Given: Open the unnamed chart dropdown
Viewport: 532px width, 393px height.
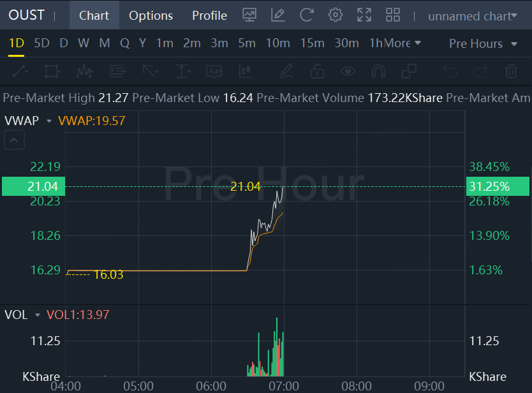Looking at the screenshot, I should coord(472,16).
